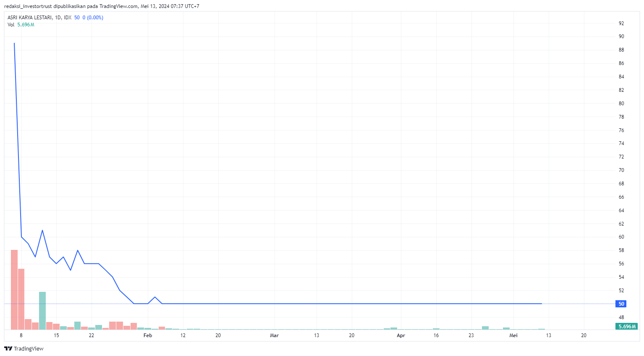This screenshot has height=356, width=644.
Task: Click the 68 price axis label
Action: click(621, 184)
